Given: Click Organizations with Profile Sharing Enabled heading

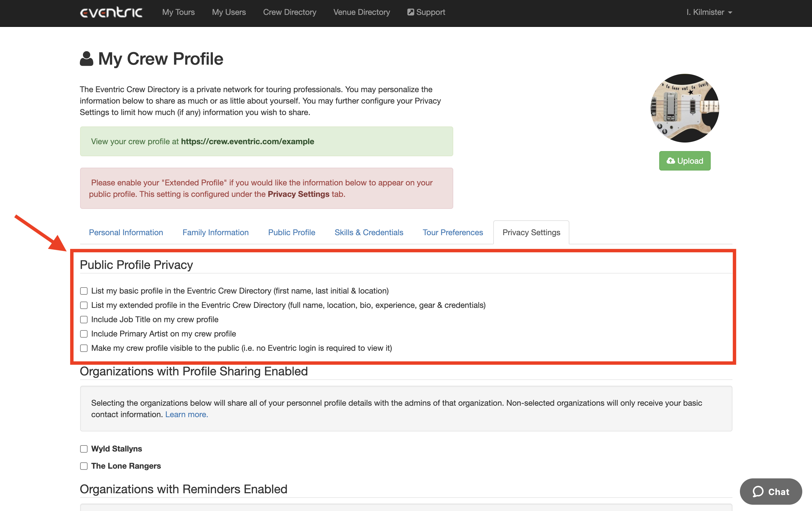Looking at the screenshot, I should pyautogui.click(x=193, y=371).
